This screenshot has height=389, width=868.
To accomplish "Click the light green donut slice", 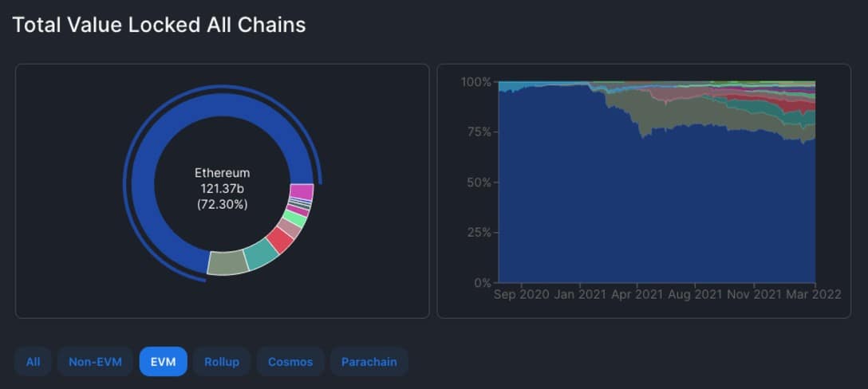I will click(x=296, y=218).
